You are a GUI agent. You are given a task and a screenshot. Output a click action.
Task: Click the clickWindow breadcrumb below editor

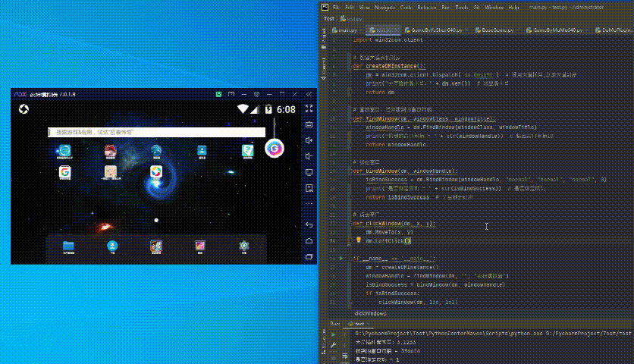(x=370, y=313)
